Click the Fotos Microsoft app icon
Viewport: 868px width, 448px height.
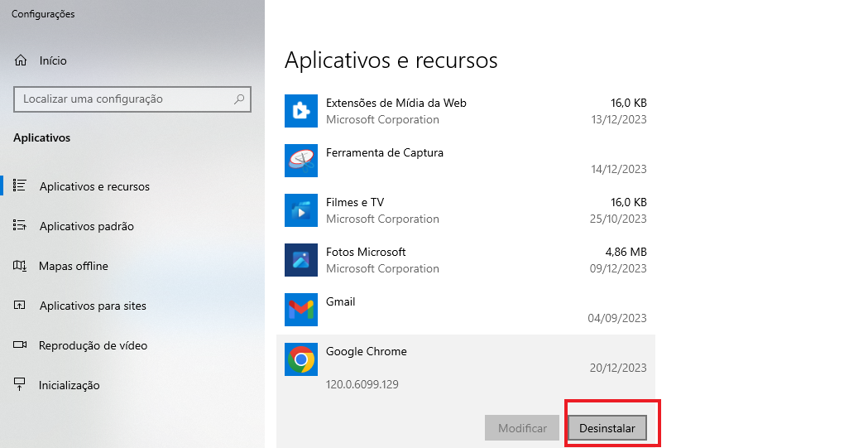[x=301, y=260]
